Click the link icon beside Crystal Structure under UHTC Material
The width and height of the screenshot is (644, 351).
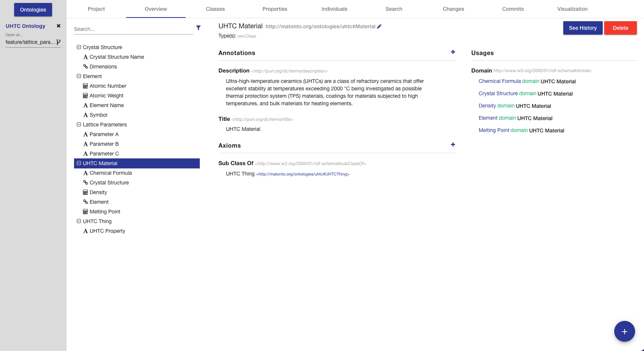[x=85, y=183]
